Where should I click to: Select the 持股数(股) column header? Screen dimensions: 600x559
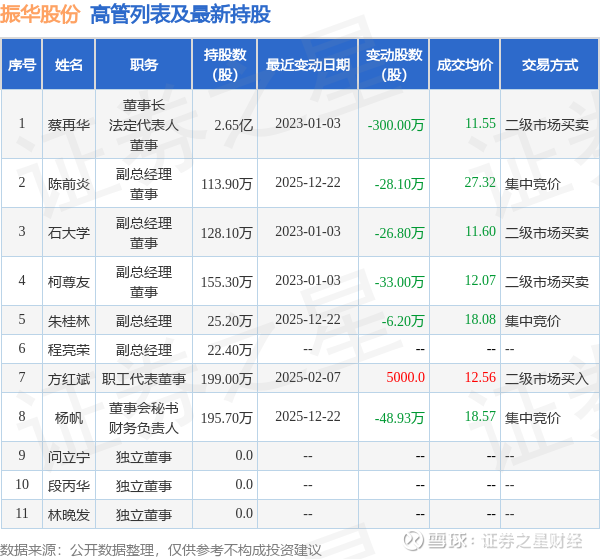coord(225,65)
